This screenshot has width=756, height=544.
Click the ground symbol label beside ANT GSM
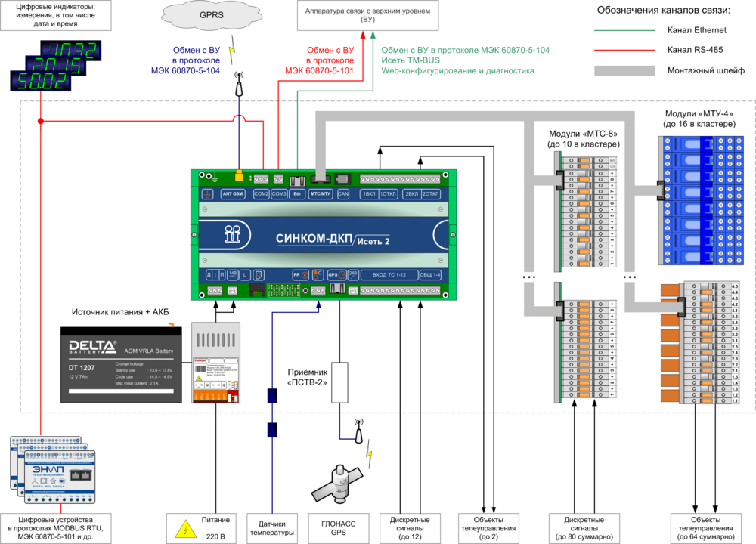(207, 194)
